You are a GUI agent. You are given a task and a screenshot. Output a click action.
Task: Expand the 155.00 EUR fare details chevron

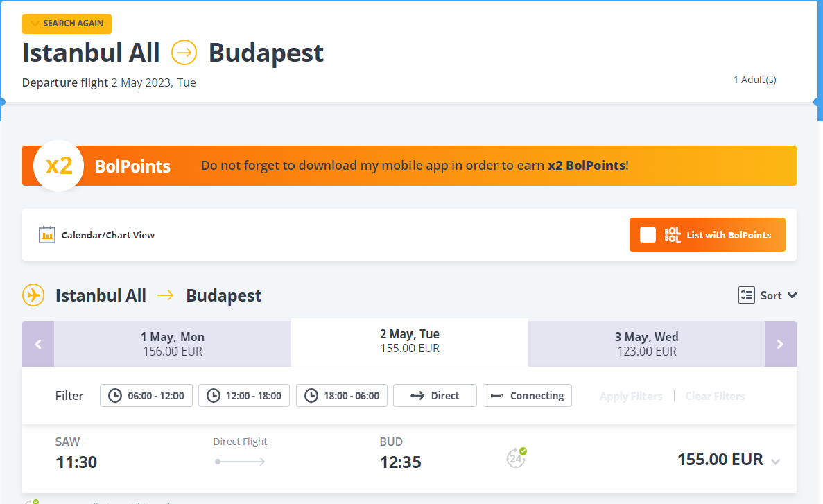775,462
